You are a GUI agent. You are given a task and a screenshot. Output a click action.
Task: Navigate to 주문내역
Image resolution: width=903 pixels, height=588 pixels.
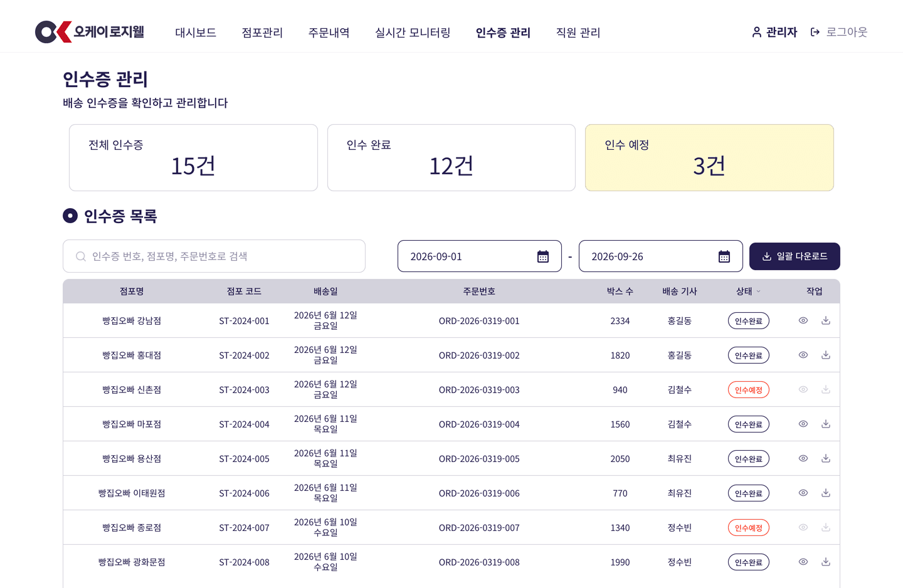[329, 33]
